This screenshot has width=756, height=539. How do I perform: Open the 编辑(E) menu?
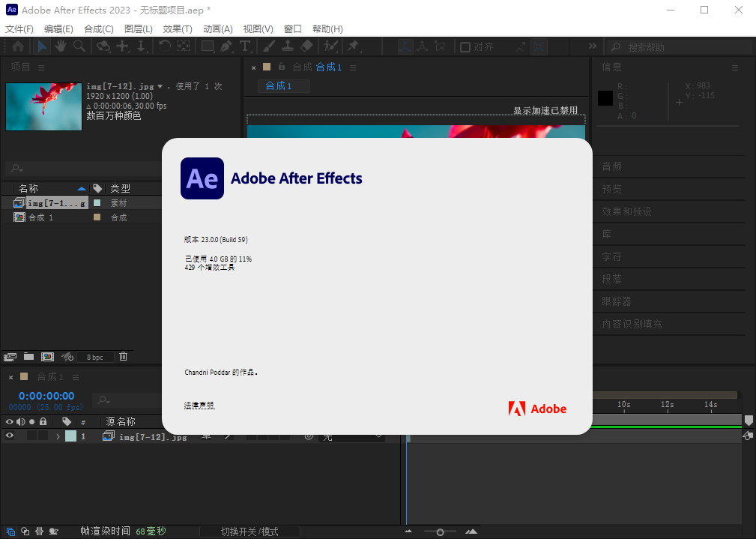point(58,29)
